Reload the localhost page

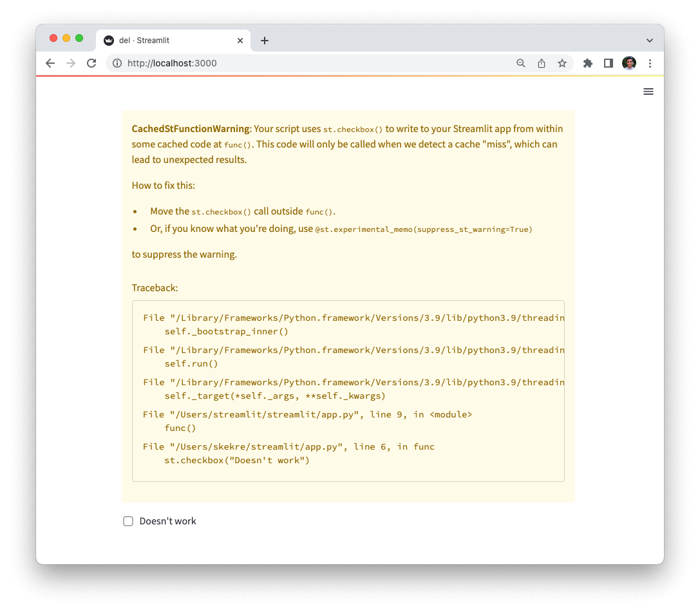(x=91, y=63)
